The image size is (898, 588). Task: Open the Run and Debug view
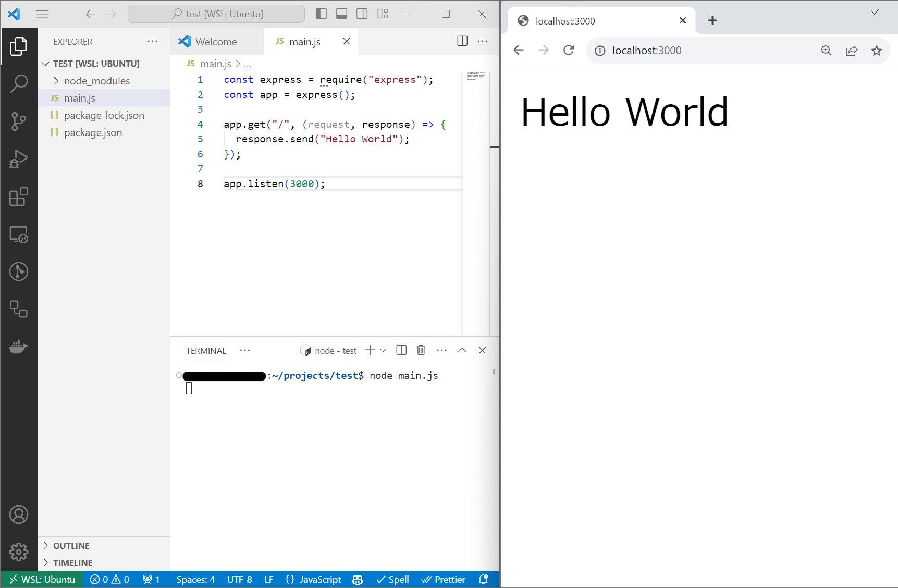click(x=19, y=159)
